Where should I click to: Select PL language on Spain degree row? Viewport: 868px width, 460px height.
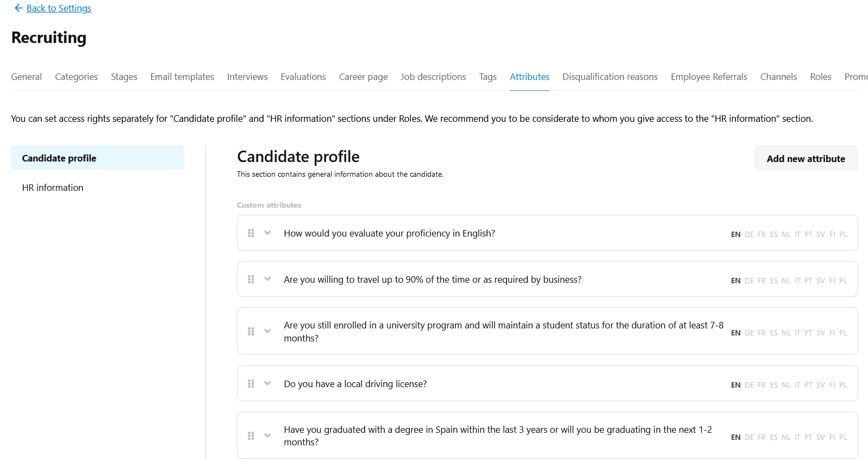click(843, 437)
